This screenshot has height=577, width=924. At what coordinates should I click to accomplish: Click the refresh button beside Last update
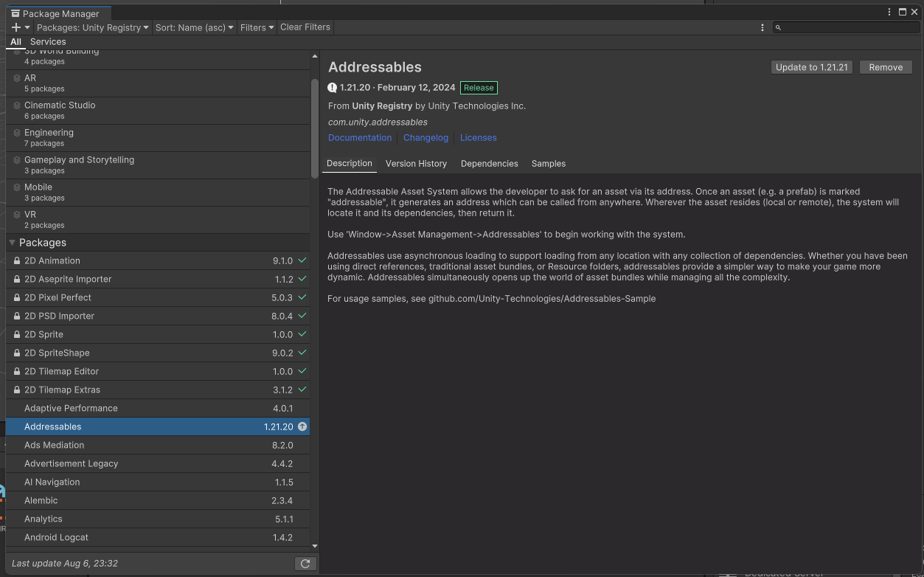pyautogui.click(x=305, y=563)
